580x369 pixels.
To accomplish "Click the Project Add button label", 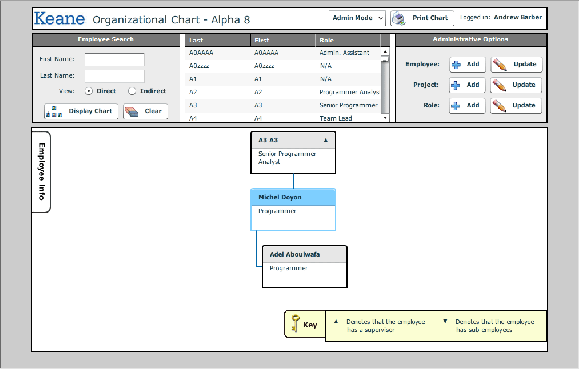I will [473, 85].
